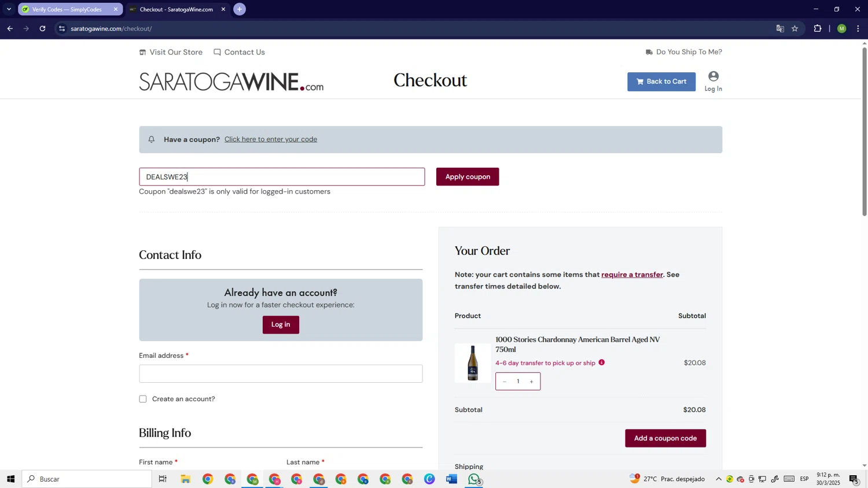Click the bell icon in coupon banner
This screenshot has width=868, height=488.
point(152,139)
